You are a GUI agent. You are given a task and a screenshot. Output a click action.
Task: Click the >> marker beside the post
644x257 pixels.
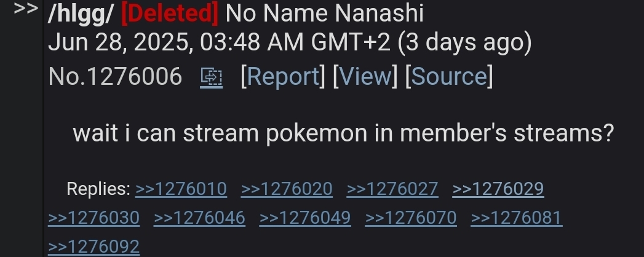click(x=26, y=8)
